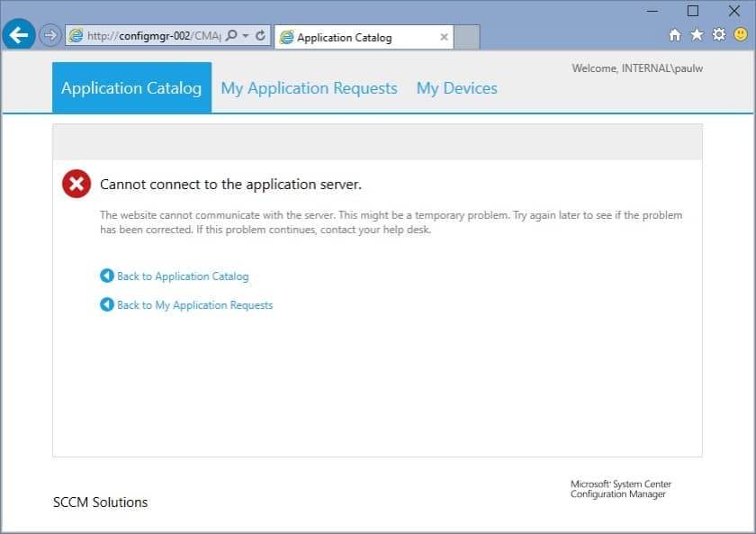Follow the Back to My Application Requests link

tap(193, 305)
